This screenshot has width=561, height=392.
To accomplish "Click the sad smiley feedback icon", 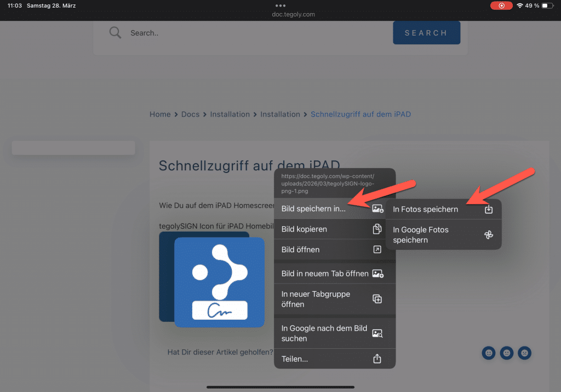I will tap(525, 353).
